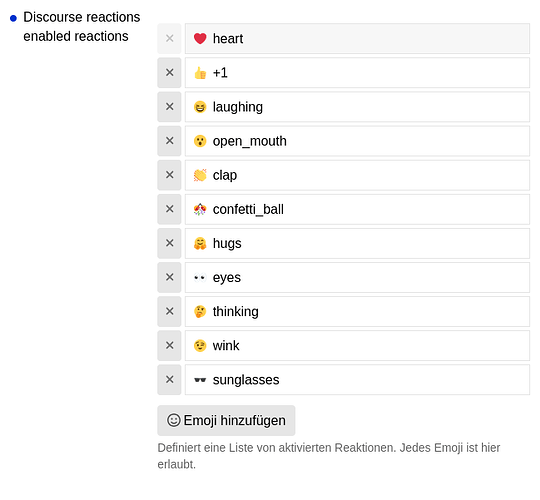The height and width of the screenshot is (500, 540).
Task: Click the confetti ball emoji icon
Action: (200, 209)
